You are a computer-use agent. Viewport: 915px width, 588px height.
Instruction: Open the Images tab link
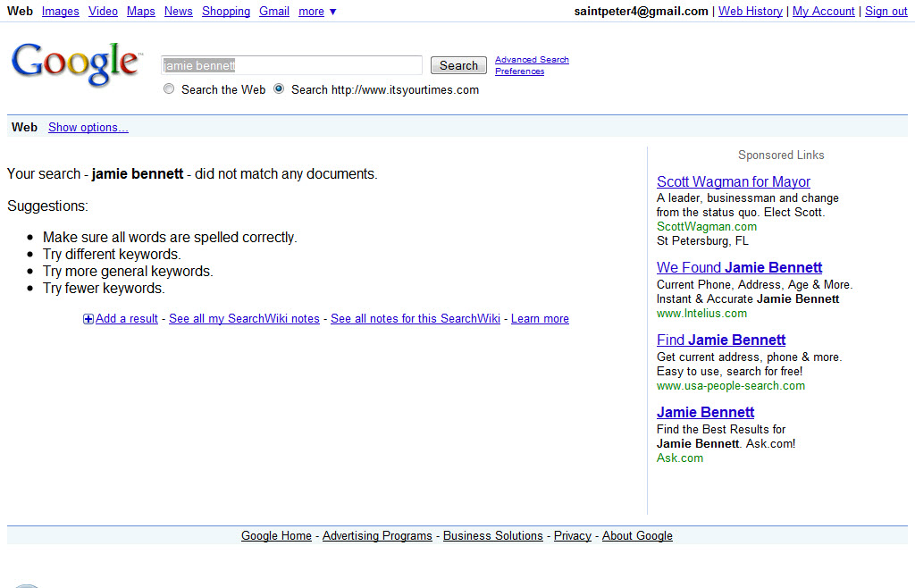tap(60, 11)
